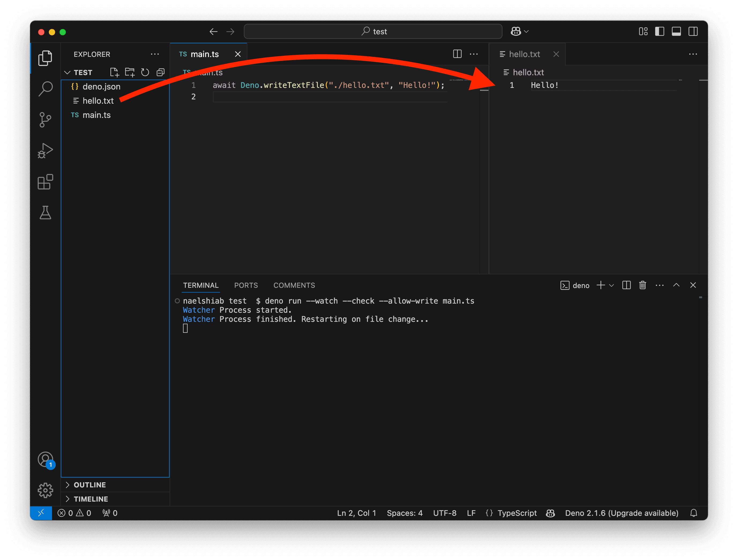Open Explorer views and more actions menu
Image resolution: width=738 pixels, height=560 pixels.
(x=155, y=54)
